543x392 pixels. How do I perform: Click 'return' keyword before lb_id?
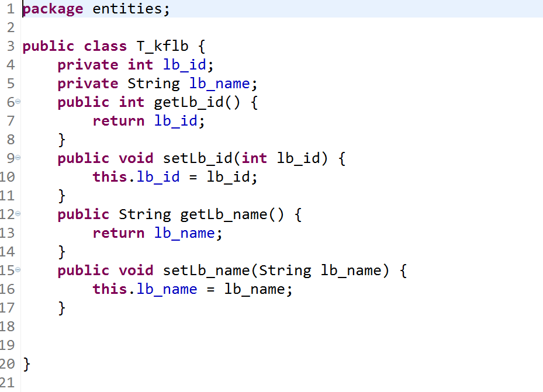(x=119, y=121)
